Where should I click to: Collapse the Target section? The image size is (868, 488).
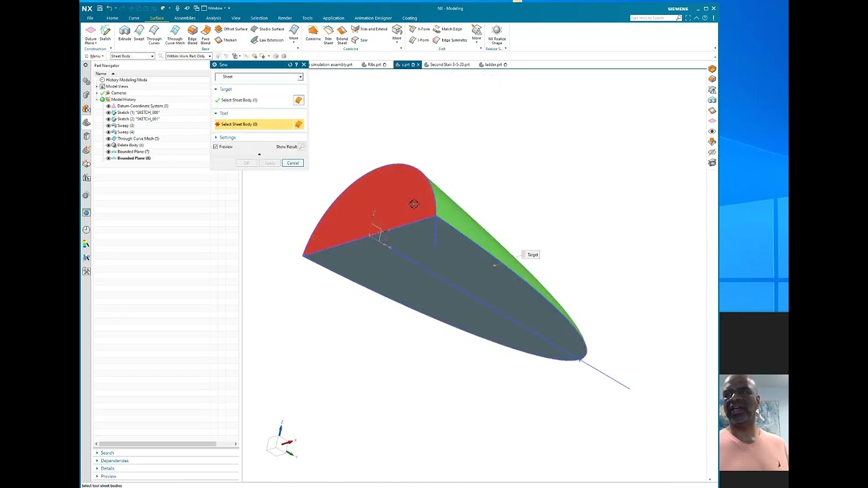pos(216,89)
